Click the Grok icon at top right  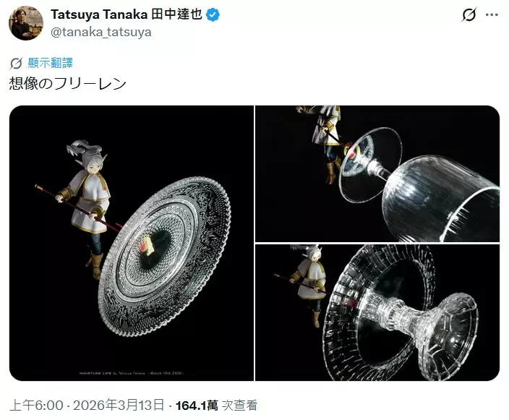pyautogui.click(x=469, y=15)
